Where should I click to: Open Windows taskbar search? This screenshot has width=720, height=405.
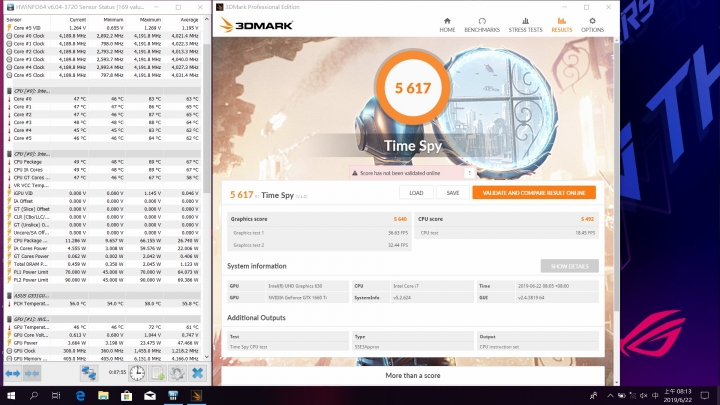pos(34,395)
